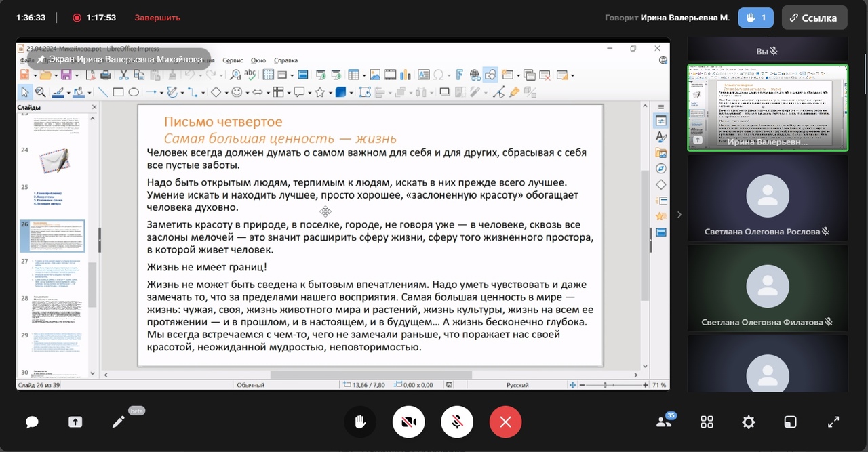Click the raised hands counter badge

pyautogui.click(x=755, y=18)
